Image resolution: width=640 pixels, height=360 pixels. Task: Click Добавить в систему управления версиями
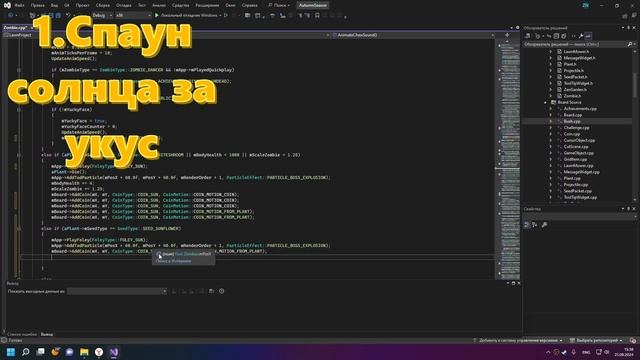pos(517,340)
